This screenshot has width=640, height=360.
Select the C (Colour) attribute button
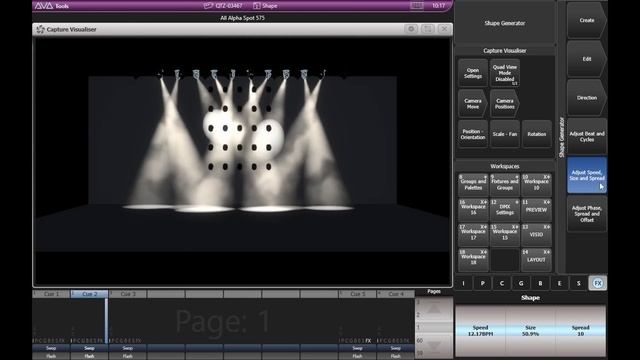pos(502,283)
